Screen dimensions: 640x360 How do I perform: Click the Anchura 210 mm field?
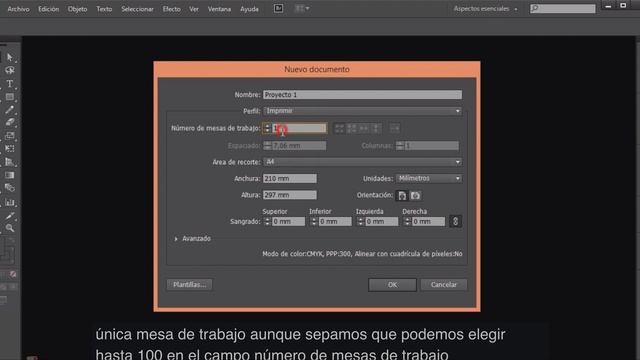coord(290,178)
